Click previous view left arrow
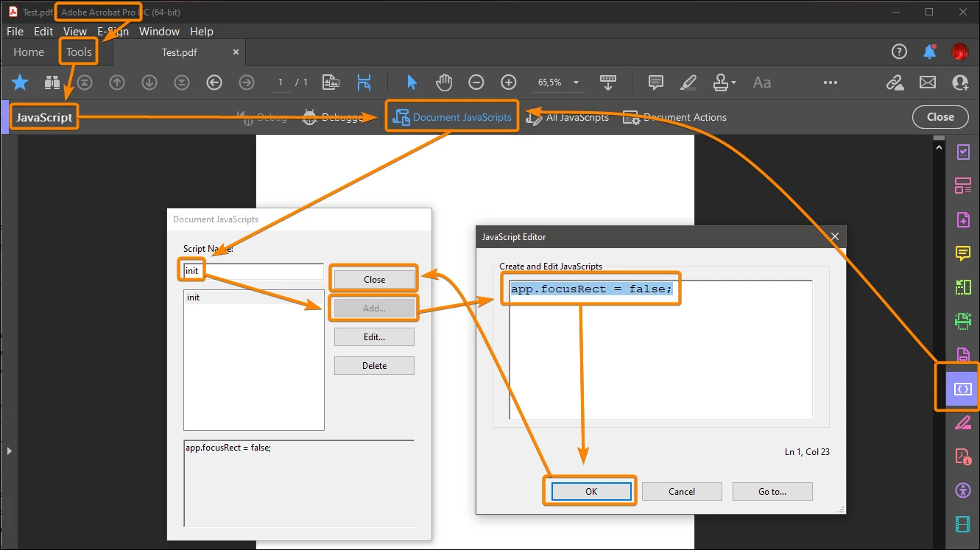This screenshot has width=980, height=550. pyautogui.click(x=214, y=82)
